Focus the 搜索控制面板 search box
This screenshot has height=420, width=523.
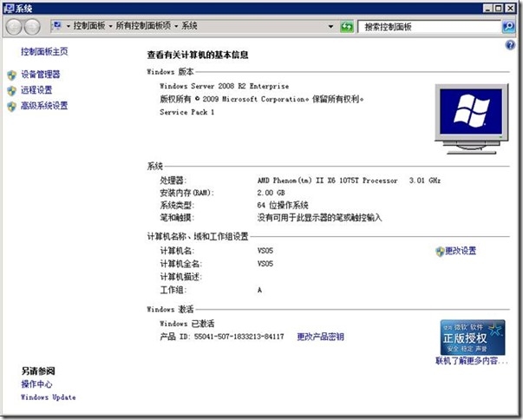click(429, 27)
